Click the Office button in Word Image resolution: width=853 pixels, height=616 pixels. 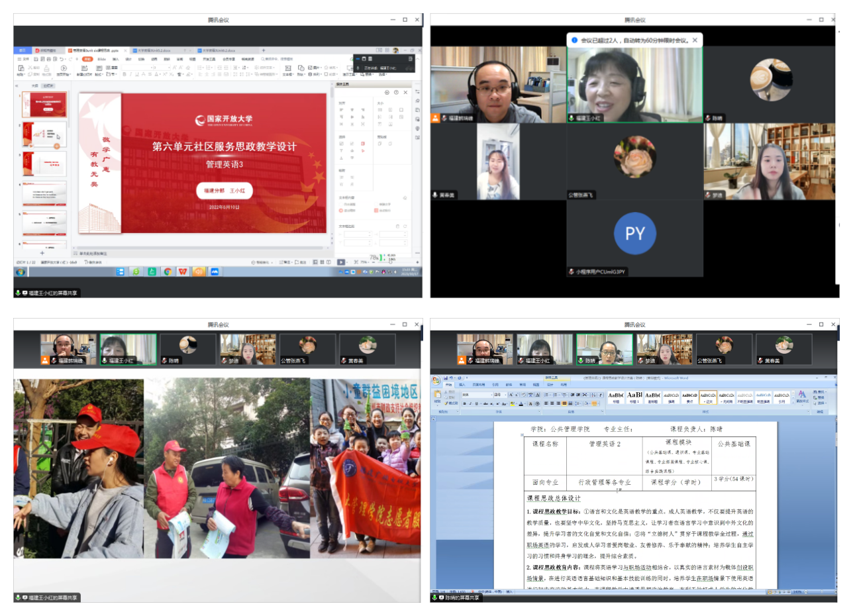click(x=436, y=380)
